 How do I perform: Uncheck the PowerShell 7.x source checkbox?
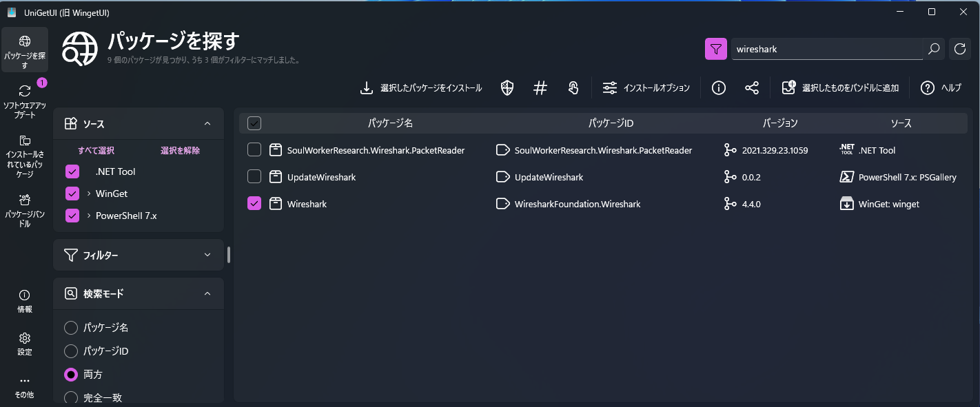pyautogui.click(x=72, y=216)
